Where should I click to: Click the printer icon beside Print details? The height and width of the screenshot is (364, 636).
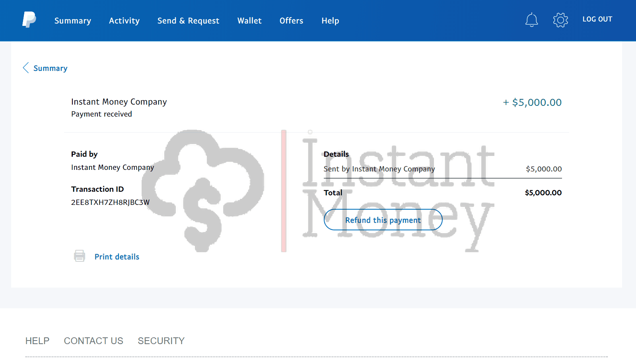click(x=80, y=256)
